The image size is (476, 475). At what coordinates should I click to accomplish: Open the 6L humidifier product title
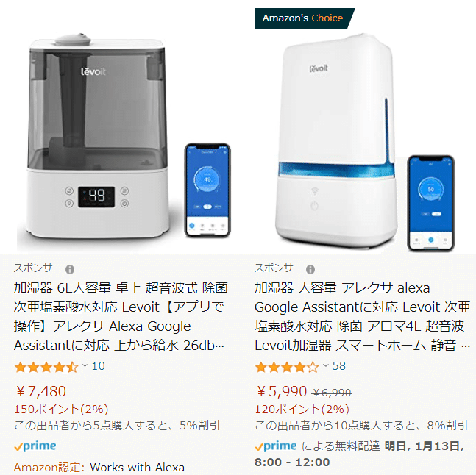pos(121,317)
